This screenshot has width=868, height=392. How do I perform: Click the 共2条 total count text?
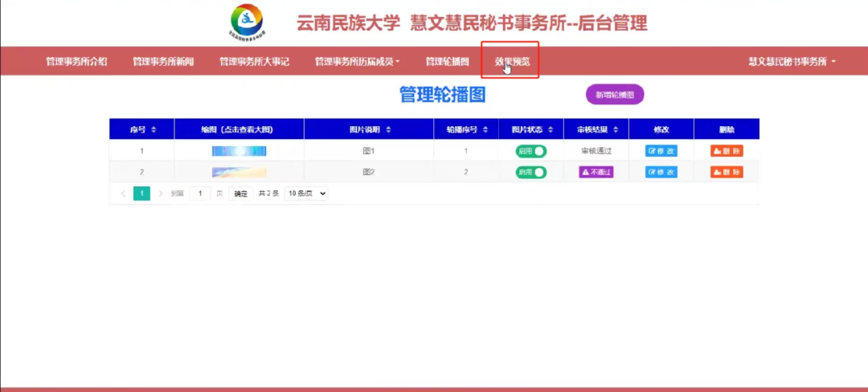[x=269, y=194]
